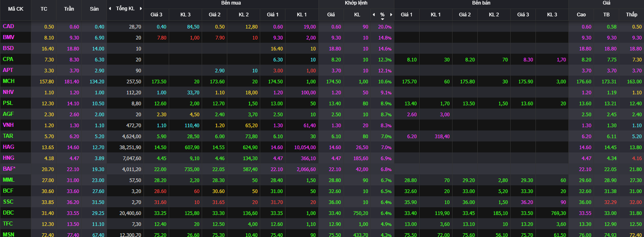Sort by the Mã CK column header

(16, 9)
